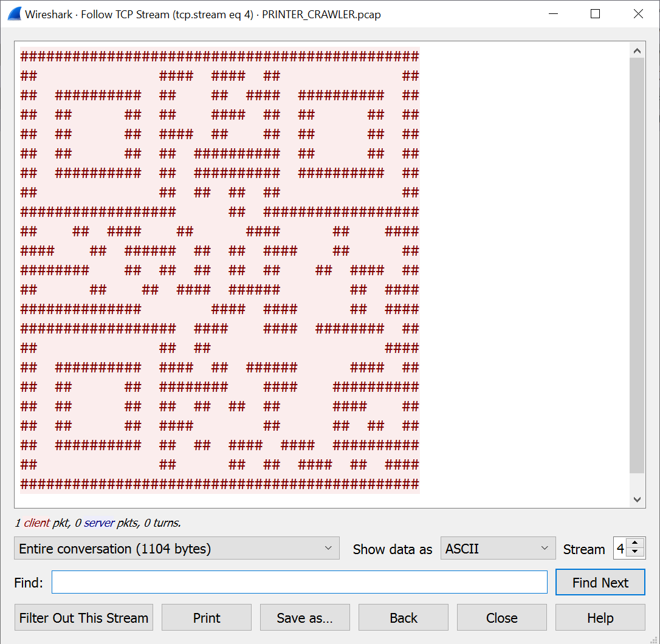Screen dimensions: 660x644
Task: Print the stream contents
Action: [207, 617]
